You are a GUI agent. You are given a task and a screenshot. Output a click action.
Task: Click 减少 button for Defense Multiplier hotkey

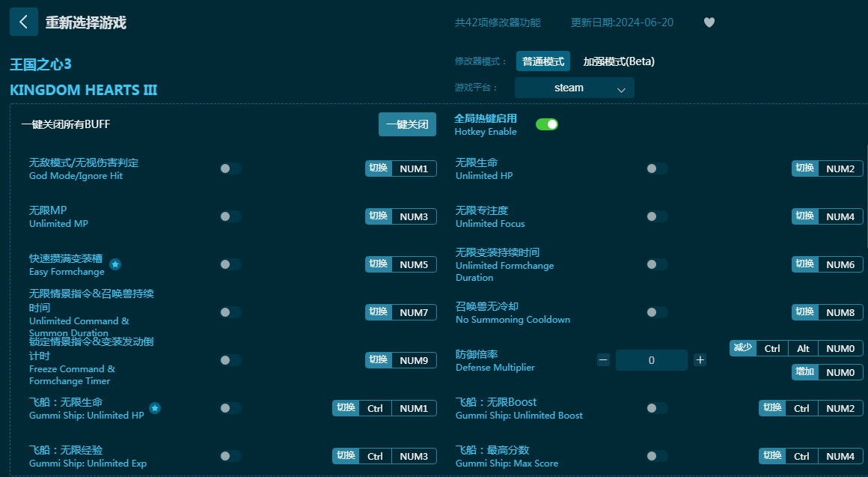743,348
